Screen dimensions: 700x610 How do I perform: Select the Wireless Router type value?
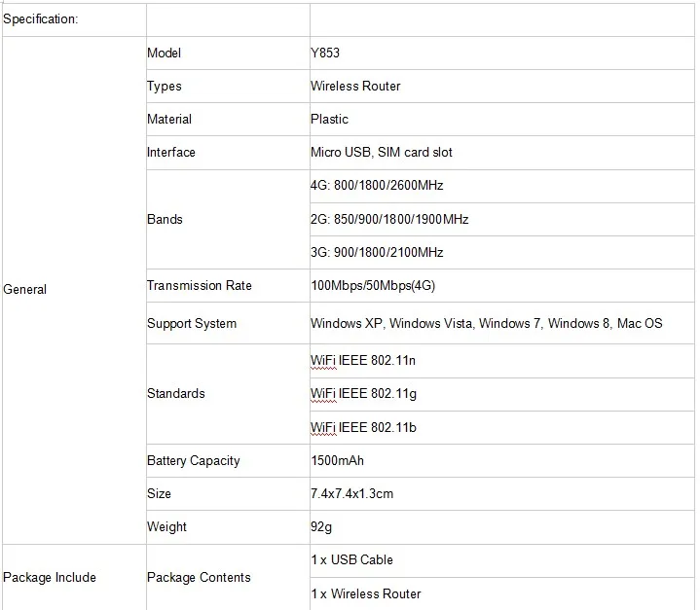(355, 87)
